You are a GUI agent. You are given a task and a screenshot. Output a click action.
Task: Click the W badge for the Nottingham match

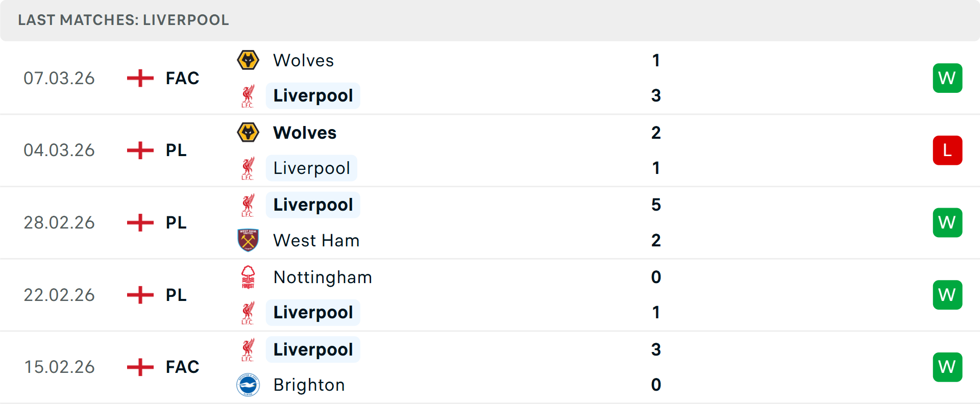click(947, 294)
